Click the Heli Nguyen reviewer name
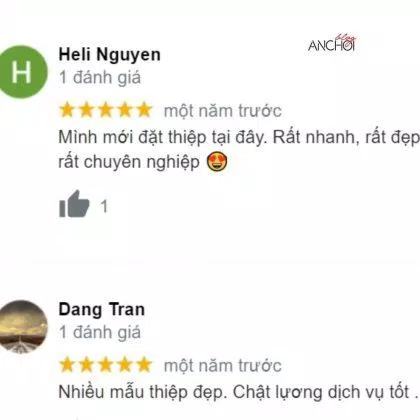The width and height of the screenshot is (420, 420). (109, 54)
